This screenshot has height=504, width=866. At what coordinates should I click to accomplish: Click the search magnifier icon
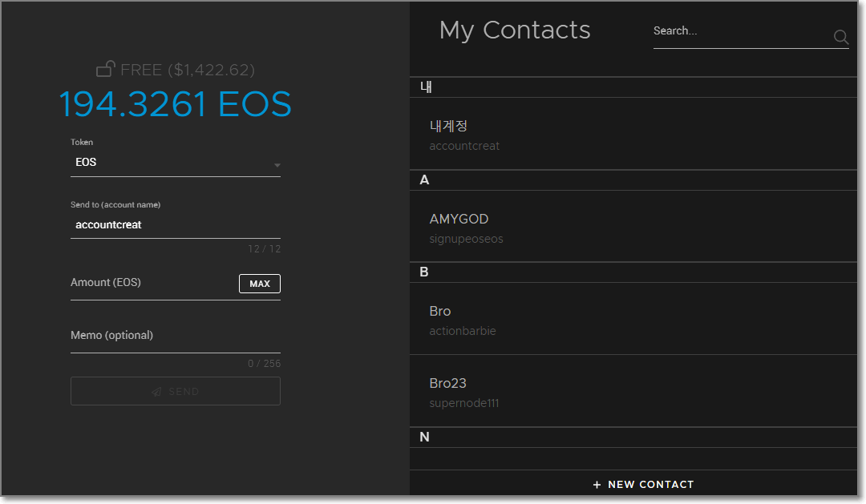(840, 37)
